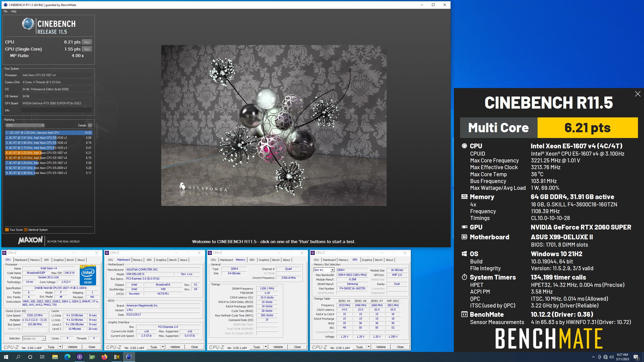Launch Microsoft Edge from the taskbar

(x=67, y=357)
